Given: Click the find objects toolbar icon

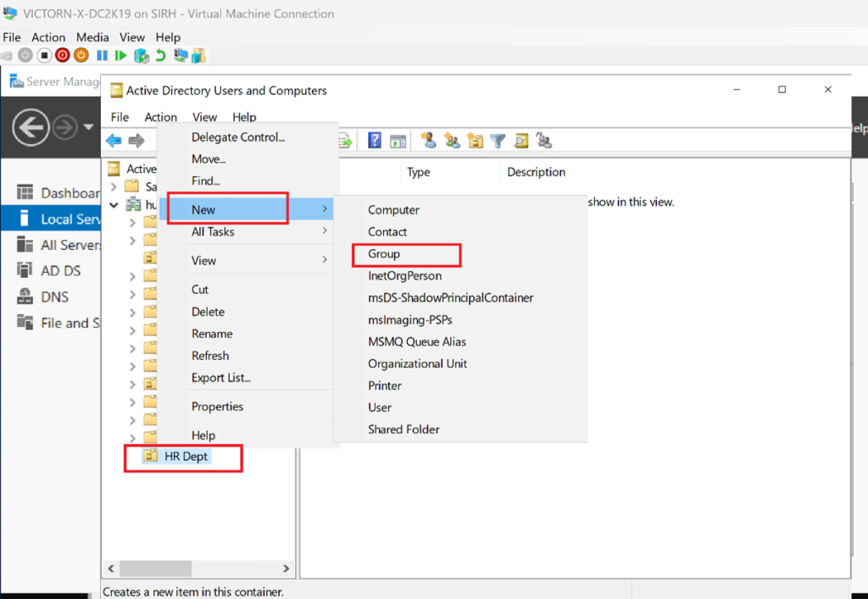Looking at the screenshot, I should (x=521, y=141).
